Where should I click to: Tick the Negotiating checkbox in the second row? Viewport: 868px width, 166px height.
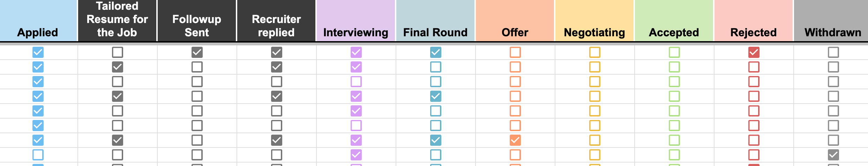pyautogui.click(x=594, y=67)
